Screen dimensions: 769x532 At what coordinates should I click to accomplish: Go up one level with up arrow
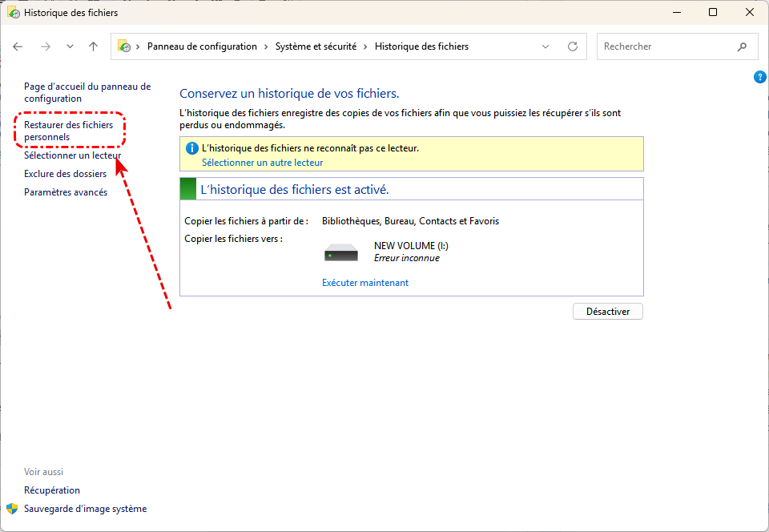[93, 46]
